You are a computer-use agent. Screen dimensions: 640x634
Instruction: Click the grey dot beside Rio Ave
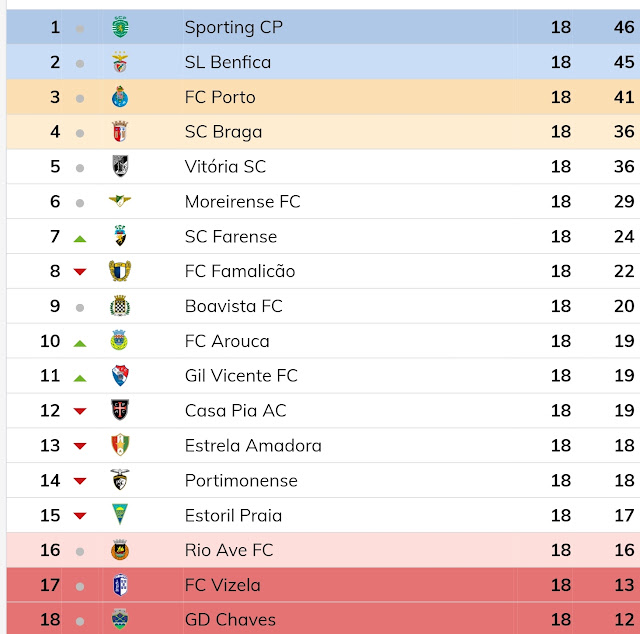tap(80, 551)
